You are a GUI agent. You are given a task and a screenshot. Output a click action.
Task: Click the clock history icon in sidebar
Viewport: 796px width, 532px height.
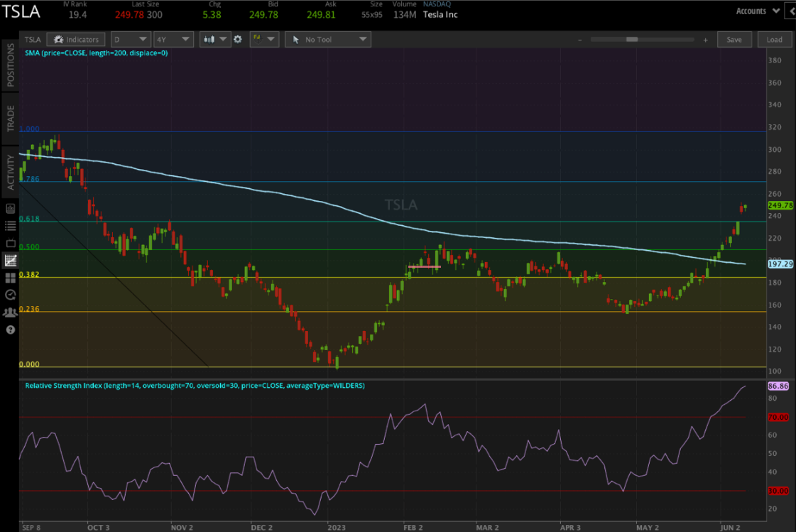[x=10, y=295]
